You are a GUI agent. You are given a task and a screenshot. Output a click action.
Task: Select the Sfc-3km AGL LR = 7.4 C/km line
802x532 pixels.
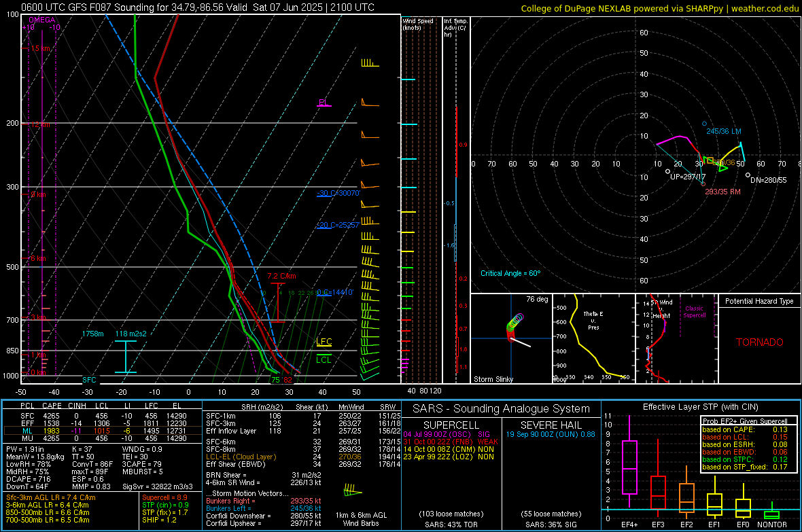[x=51, y=497]
